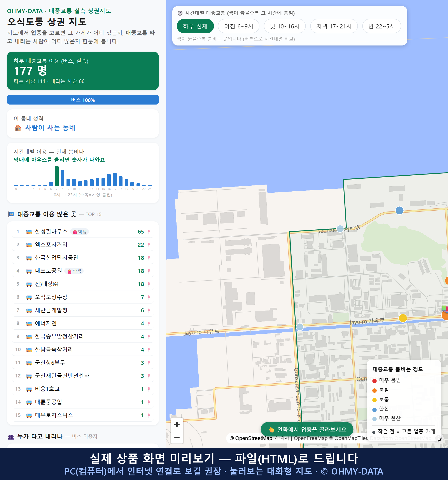448x480 pixels.
Task: Click the pin icon for 한국산업단지공단
Action: click(149, 258)
